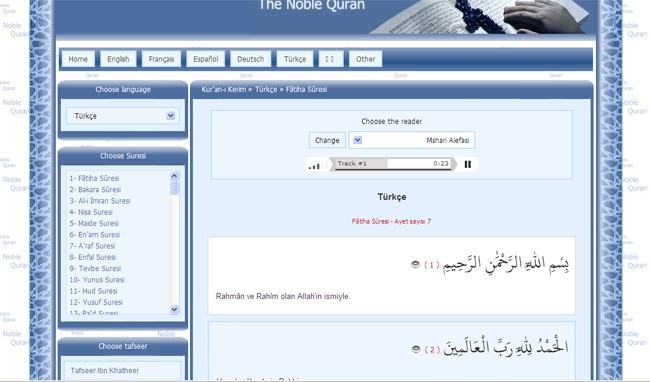Image resolution: width=650 pixels, height=382 pixels.
Task: Click the Change reader button
Action: pyautogui.click(x=327, y=140)
